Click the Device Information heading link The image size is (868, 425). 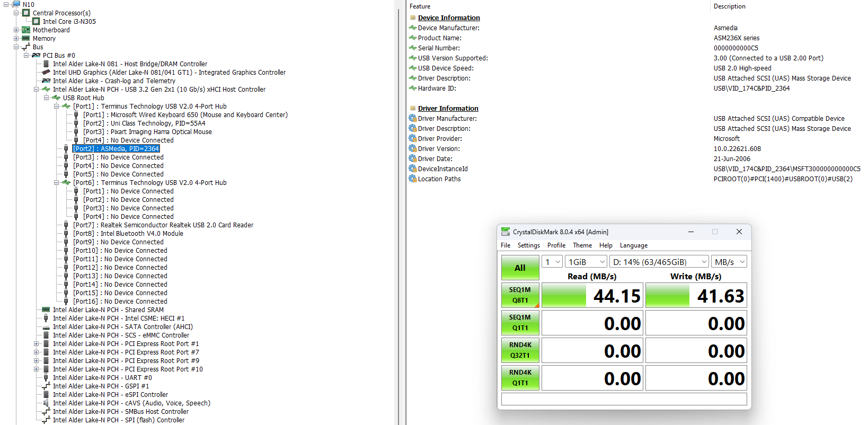[449, 17]
